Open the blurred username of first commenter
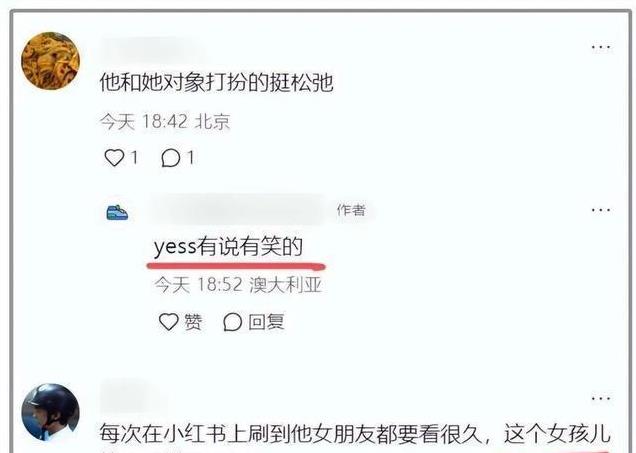This screenshot has height=453, width=636. (x=152, y=49)
